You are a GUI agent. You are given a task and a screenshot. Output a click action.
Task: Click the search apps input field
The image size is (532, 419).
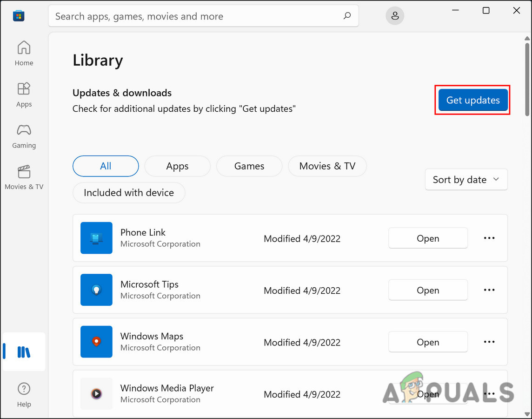coord(203,16)
